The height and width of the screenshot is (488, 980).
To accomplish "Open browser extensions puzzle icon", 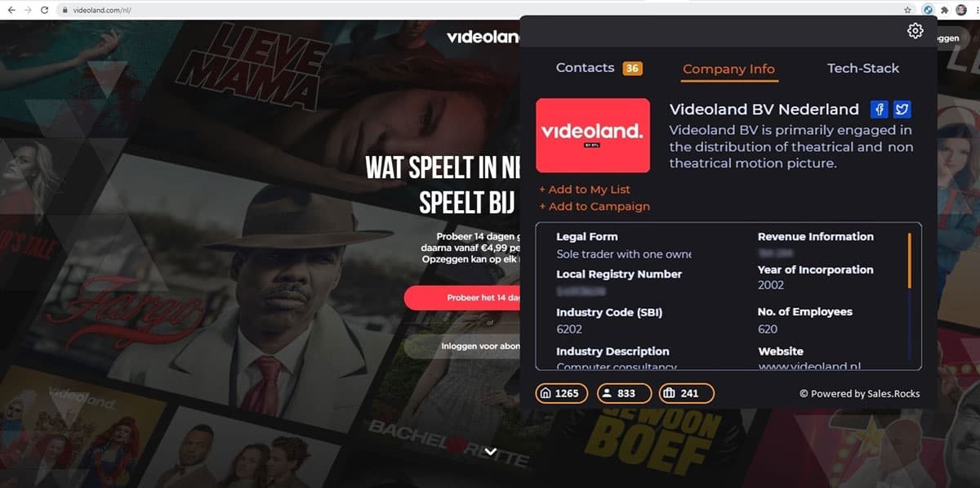I will 946,10.
